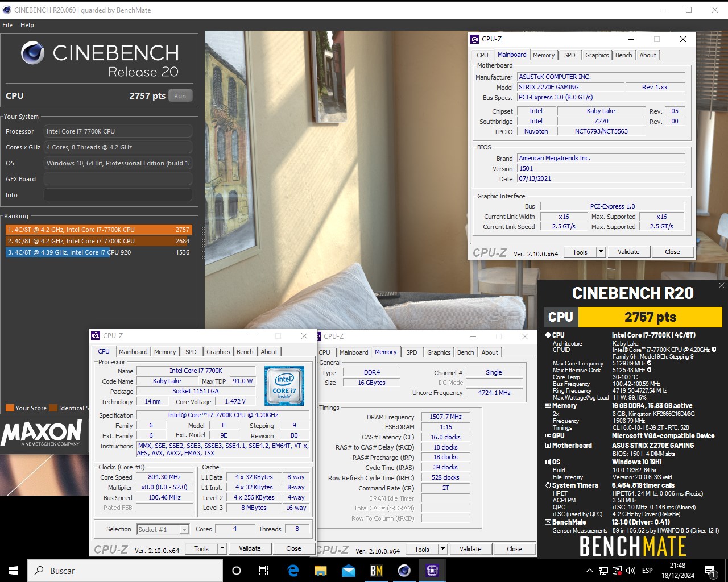Open Bench tab in top CPU-Z window
Screen dimensions: 728x582
tap(624, 55)
